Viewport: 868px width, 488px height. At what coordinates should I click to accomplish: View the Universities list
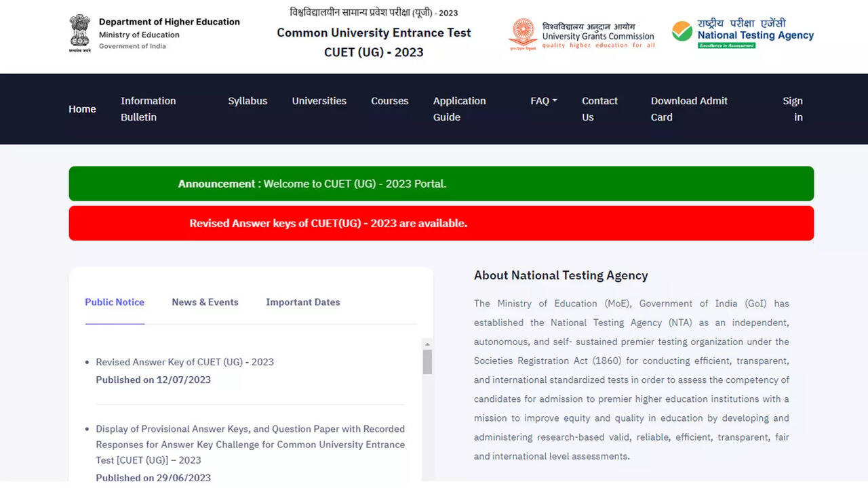[x=319, y=101]
